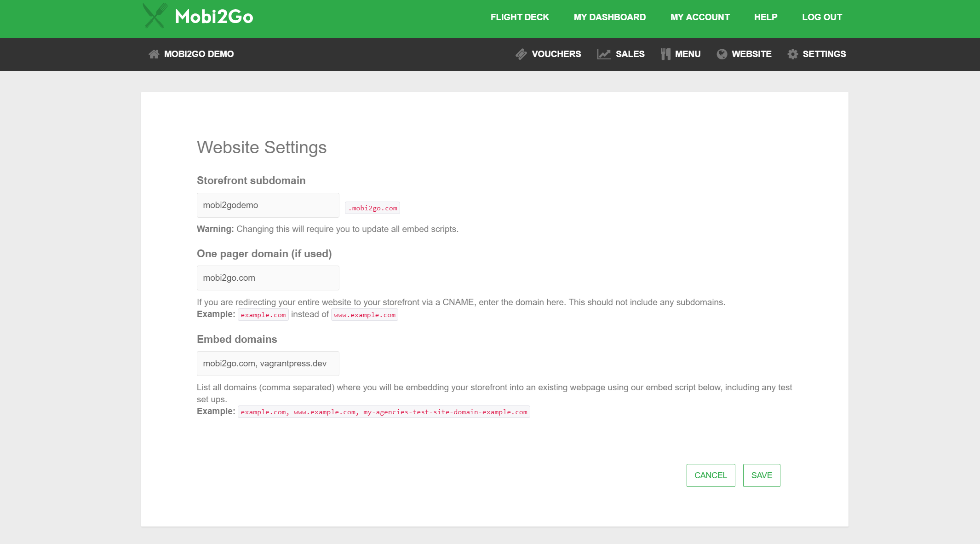Click the menu cutlery icon
The height and width of the screenshot is (544, 980).
click(x=665, y=54)
